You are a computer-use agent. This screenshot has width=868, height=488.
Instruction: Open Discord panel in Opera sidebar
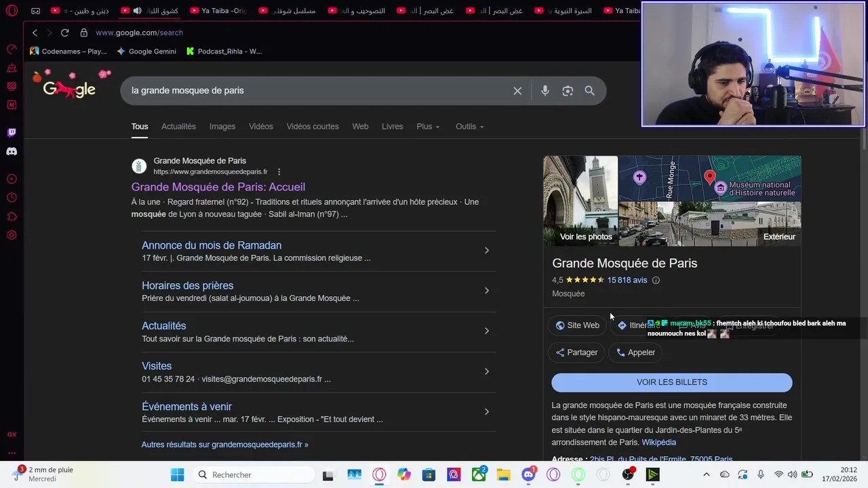coord(12,152)
